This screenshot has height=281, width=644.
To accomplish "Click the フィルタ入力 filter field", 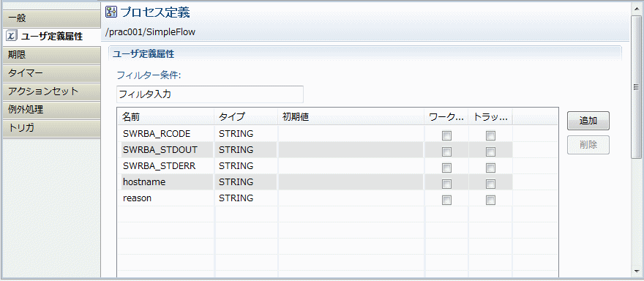I will [210, 94].
